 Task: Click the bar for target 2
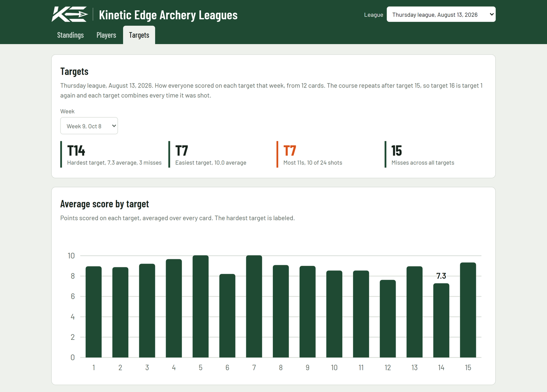pyautogui.click(x=120, y=312)
